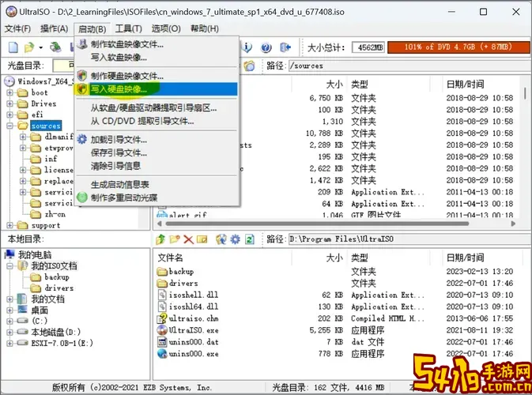Click the Open file folder toolbar icon

(x=28, y=47)
